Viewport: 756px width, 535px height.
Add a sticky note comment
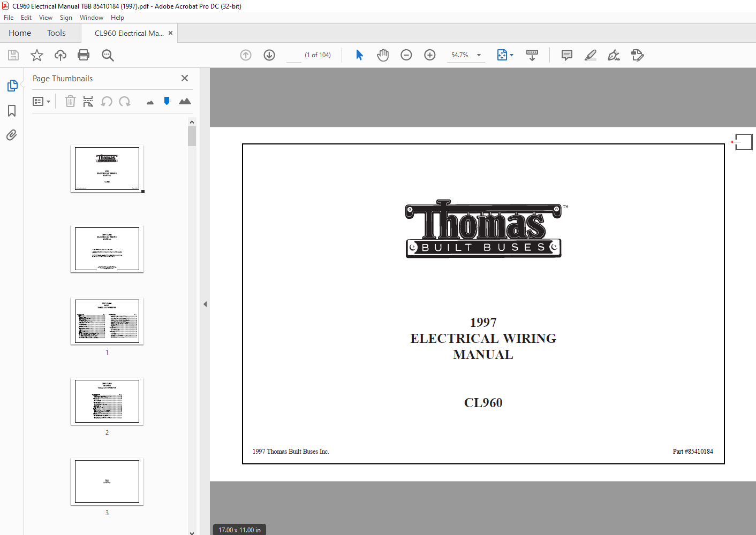(567, 55)
